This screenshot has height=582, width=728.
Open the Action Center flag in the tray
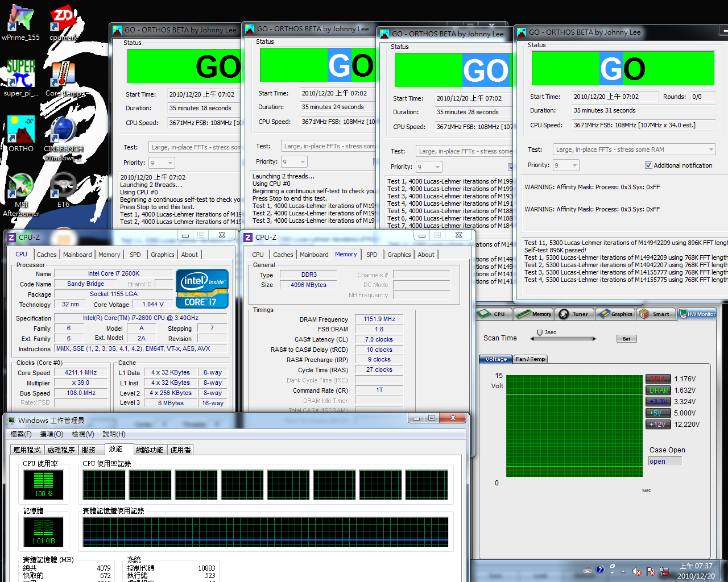click(650, 571)
